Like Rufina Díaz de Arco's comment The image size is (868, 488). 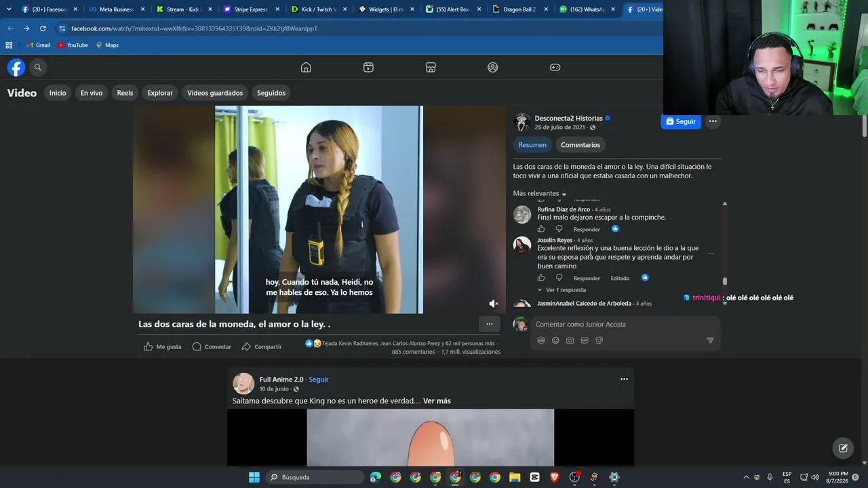(x=541, y=229)
